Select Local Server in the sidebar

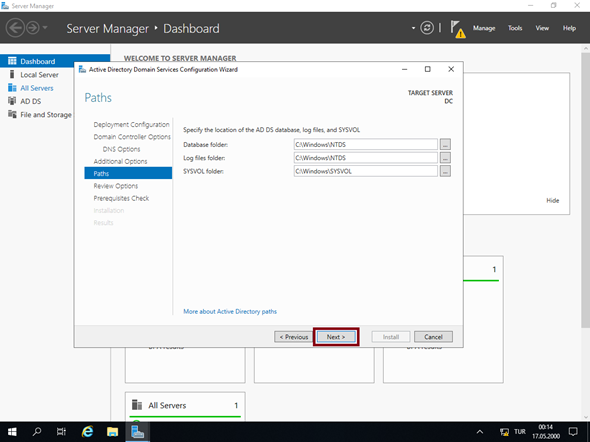click(39, 75)
